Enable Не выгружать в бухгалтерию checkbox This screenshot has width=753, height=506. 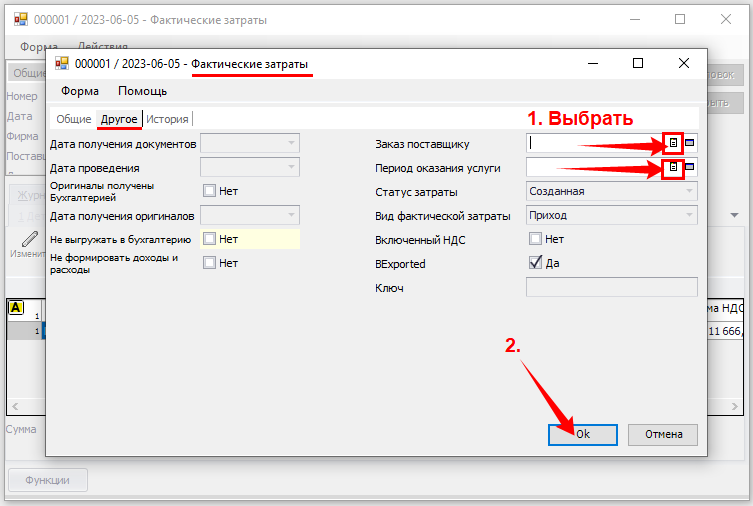pyautogui.click(x=209, y=239)
